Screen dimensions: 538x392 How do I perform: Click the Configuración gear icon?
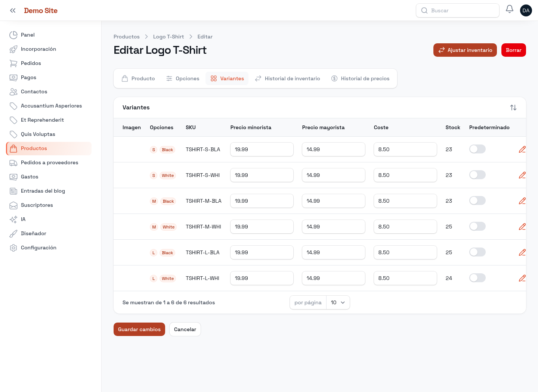(x=13, y=248)
